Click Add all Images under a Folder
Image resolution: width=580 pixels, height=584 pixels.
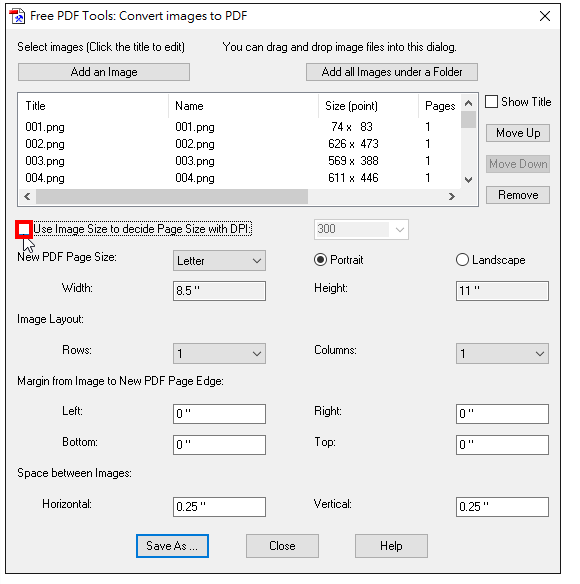(392, 72)
